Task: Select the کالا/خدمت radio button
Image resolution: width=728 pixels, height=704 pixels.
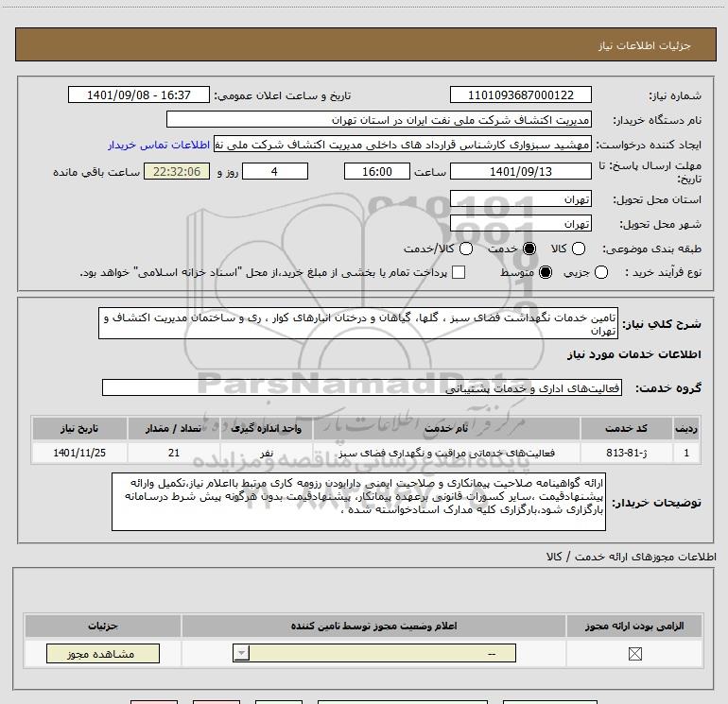Action: (466, 249)
